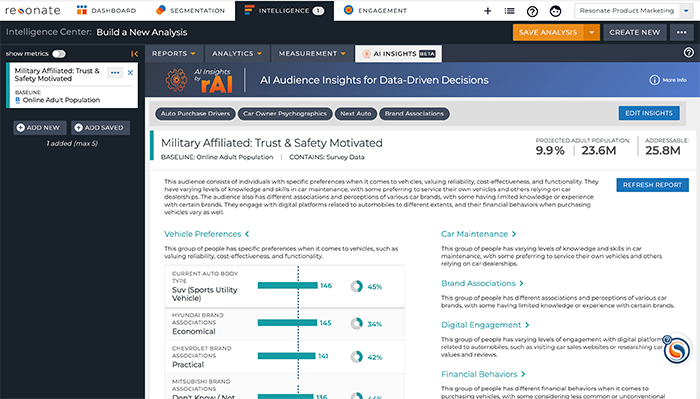Open the Resonate Product Marketing dropdown
This screenshot has width=700, height=399.
click(634, 11)
